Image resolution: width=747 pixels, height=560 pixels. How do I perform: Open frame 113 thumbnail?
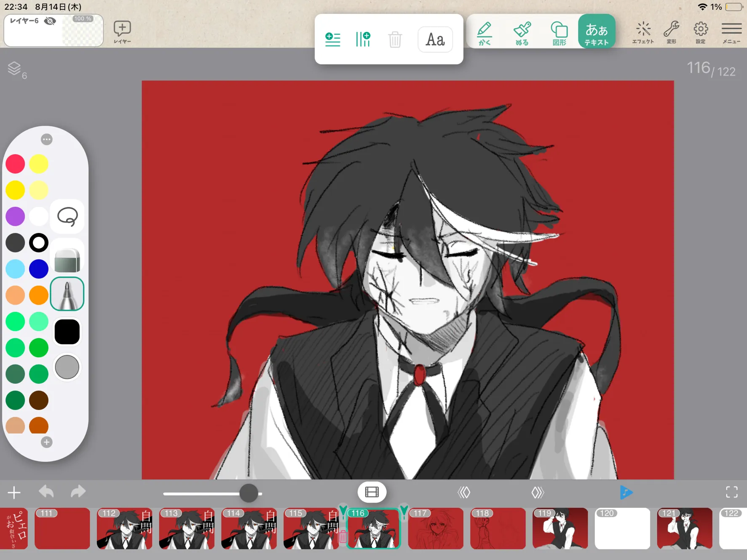coord(187,528)
